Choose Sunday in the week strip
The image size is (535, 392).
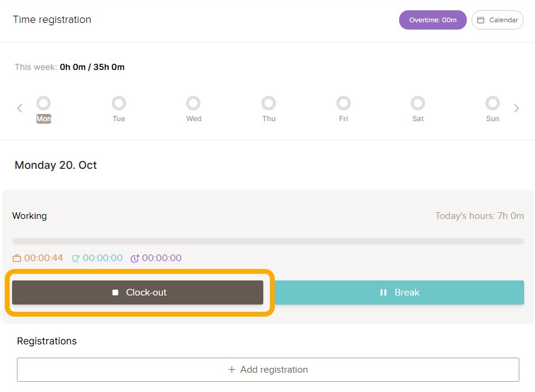(493, 103)
